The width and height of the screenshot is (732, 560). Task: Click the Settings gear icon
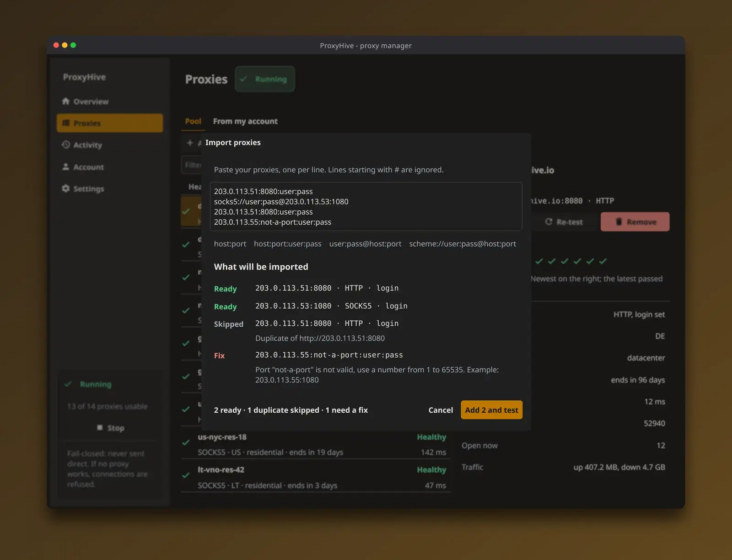pos(66,188)
